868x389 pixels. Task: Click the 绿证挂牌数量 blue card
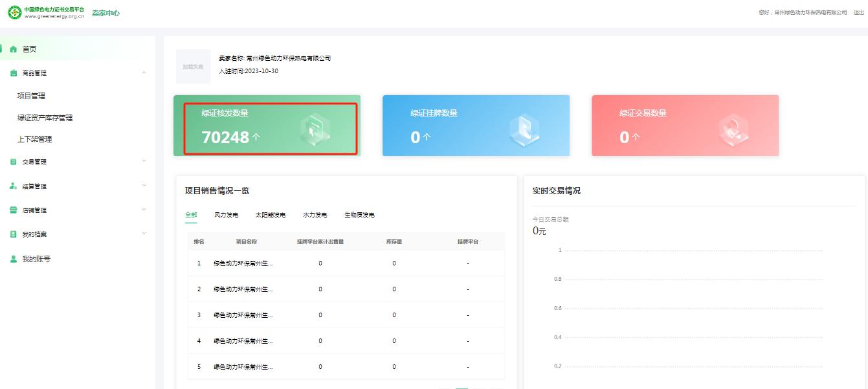(x=476, y=125)
